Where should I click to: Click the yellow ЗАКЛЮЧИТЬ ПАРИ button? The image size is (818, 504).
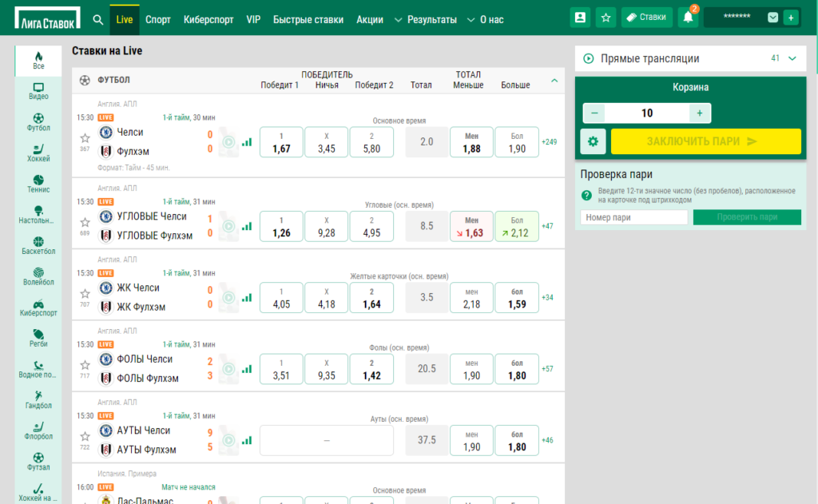tap(706, 141)
